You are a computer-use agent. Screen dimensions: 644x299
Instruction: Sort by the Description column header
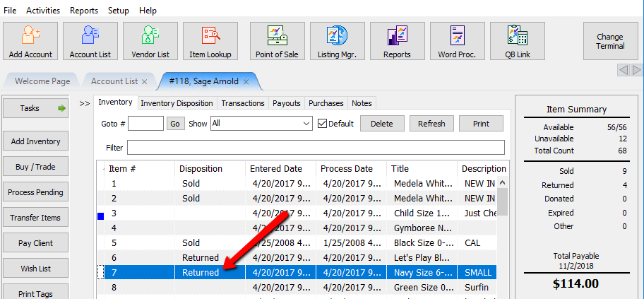[x=483, y=169]
